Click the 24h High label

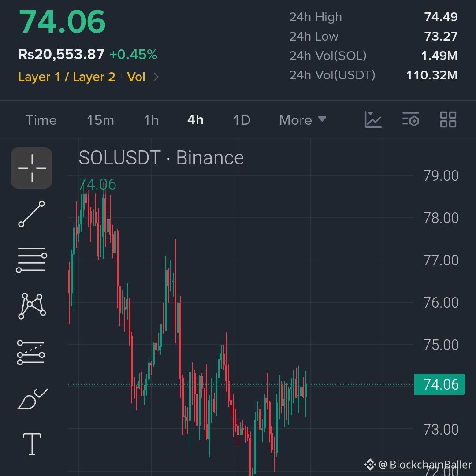[316, 17]
